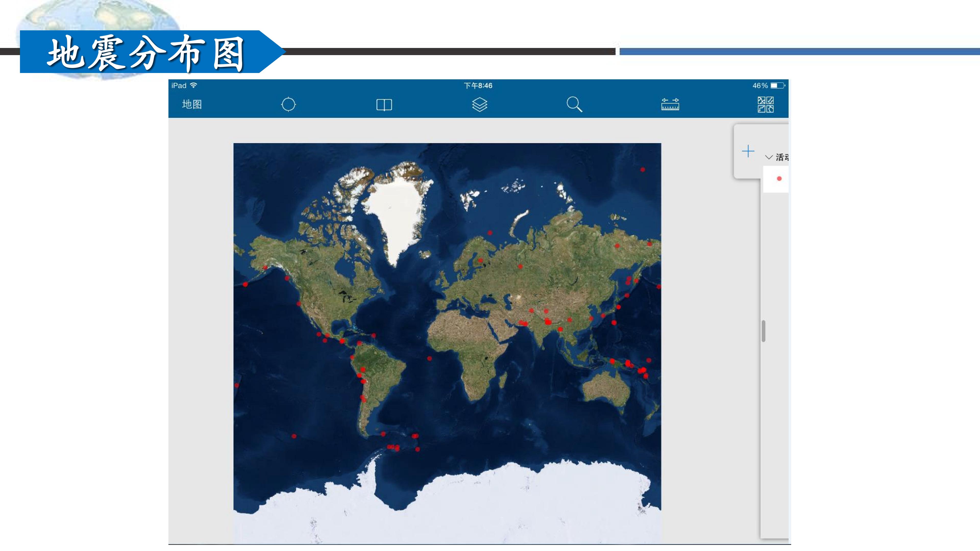Select the measure ruler tool
Image resolution: width=980 pixels, height=551 pixels.
point(670,104)
